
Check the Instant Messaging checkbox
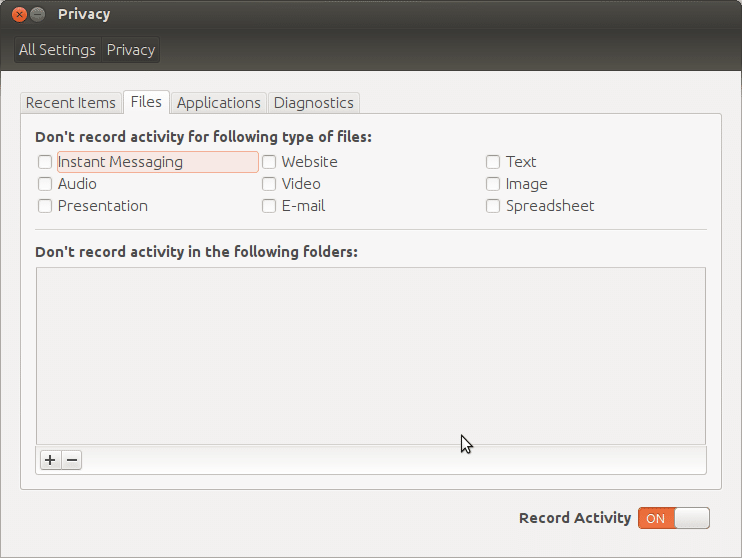coord(45,162)
